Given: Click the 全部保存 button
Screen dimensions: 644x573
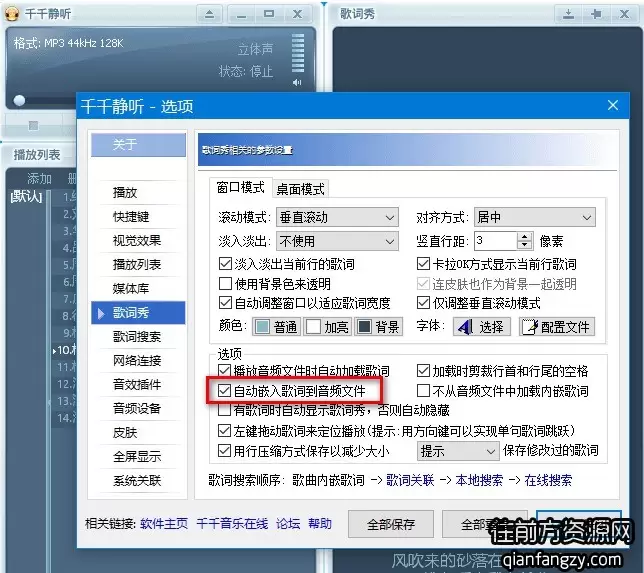Looking at the screenshot, I should (391, 524).
